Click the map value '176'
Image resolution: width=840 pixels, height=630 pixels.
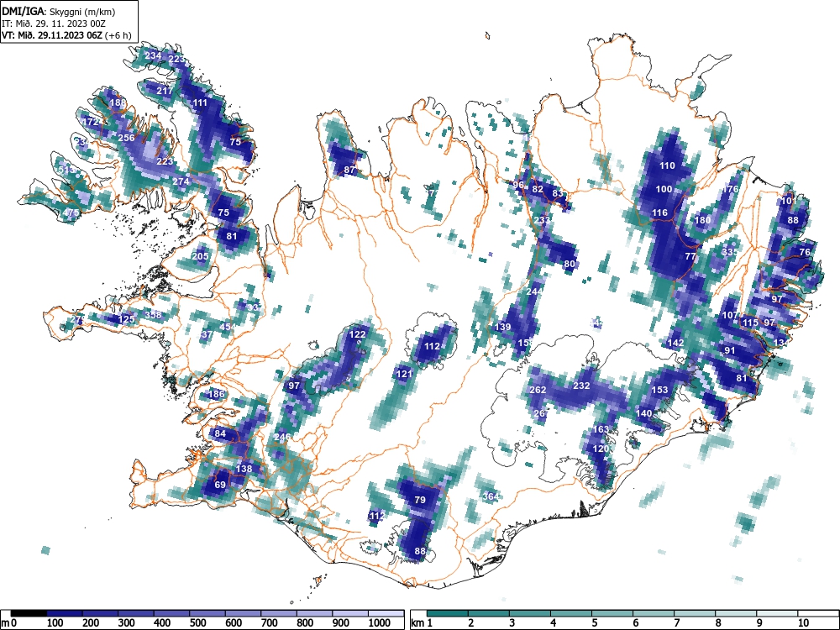(731, 189)
